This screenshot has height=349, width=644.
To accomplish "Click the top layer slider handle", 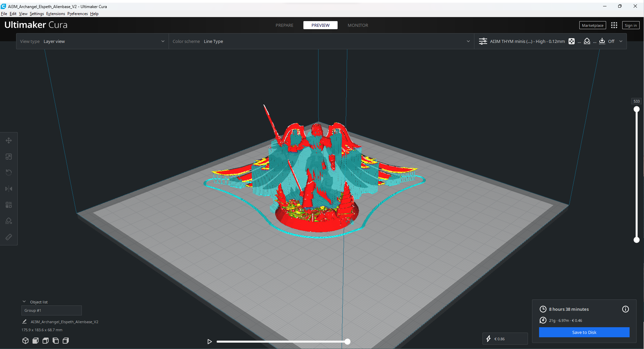I will (x=637, y=109).
